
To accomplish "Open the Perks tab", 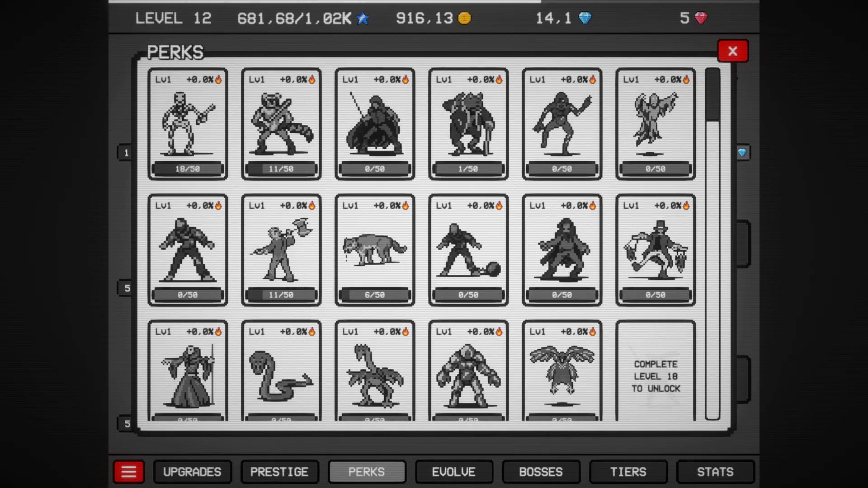I will pyautogui.click(x=367, y=472).
